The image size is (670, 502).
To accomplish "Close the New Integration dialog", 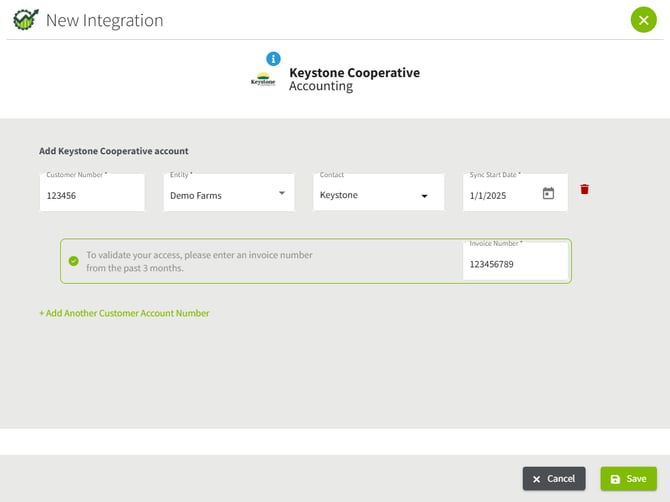I will coord(643,20).
